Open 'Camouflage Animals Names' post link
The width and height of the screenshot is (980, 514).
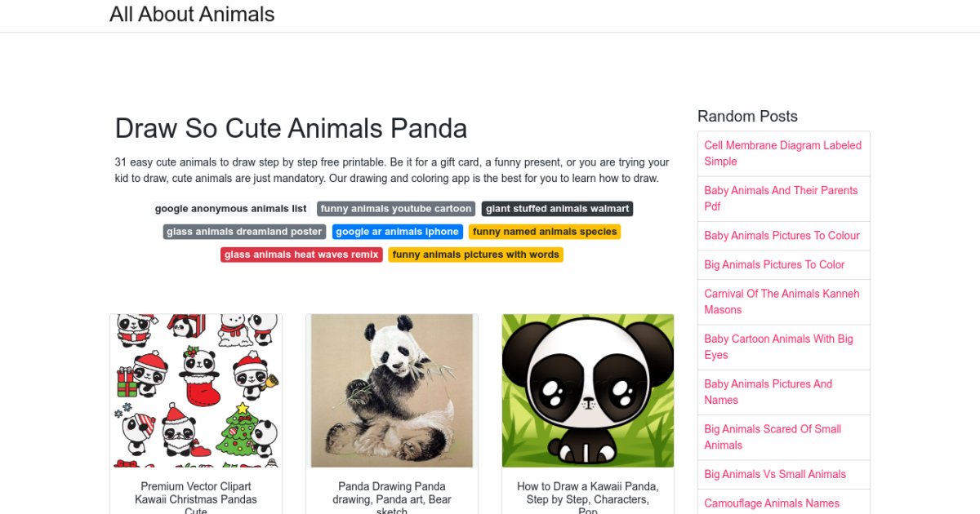pos(771,503)
